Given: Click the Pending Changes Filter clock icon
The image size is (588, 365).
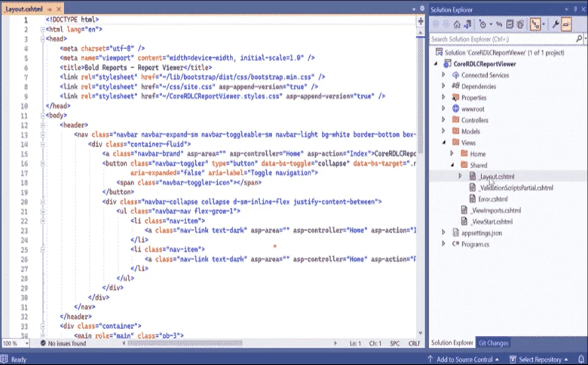Looking at the screenshot, I should 483,25.
